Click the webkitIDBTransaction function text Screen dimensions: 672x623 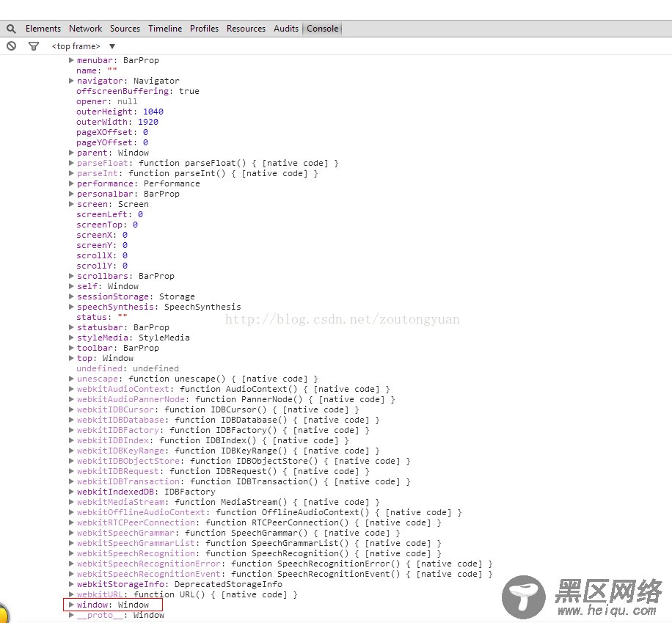[x=244, y=481]
